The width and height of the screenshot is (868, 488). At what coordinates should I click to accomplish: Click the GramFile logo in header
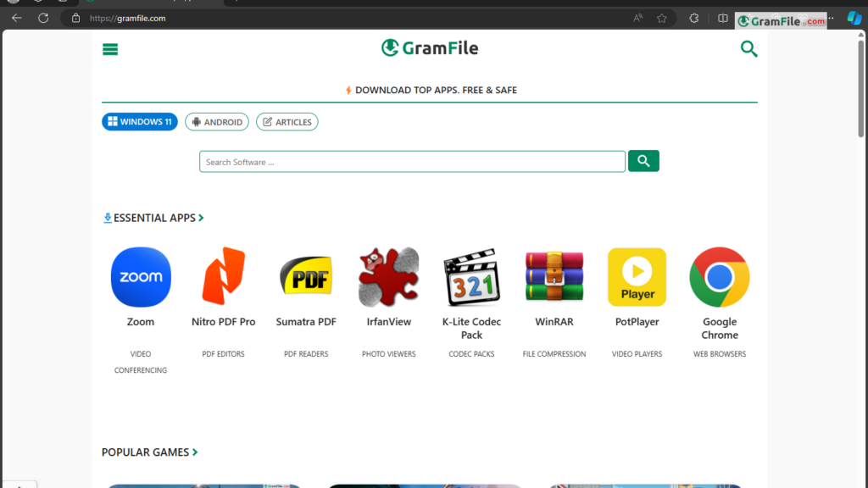[430, 48]
